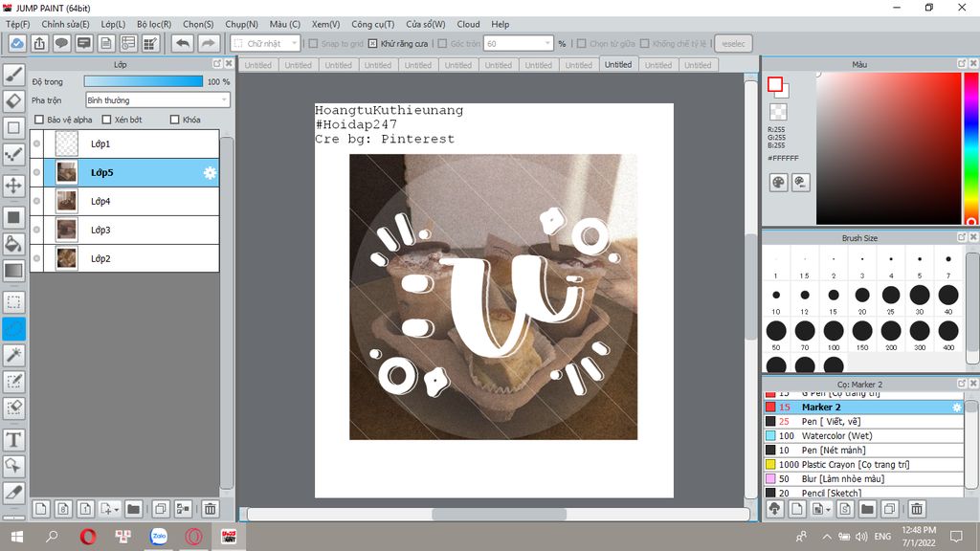The height and width of the screenshot is (551, 980).
Task: Toggle Bảo vệ alpha checkbox
Action: click(x=39, y=120)
